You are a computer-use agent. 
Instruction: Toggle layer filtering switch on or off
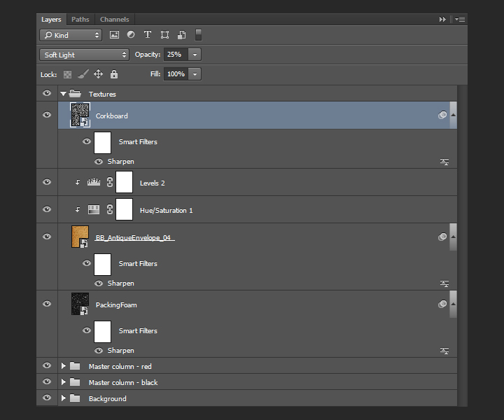(x=198, y=35)
